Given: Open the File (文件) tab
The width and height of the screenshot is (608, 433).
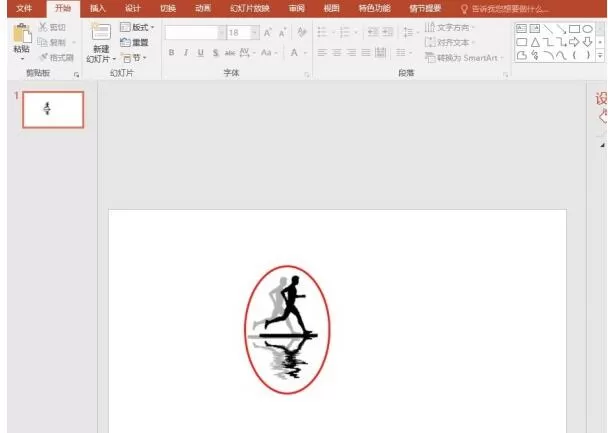Looking at the screenshot, I should [x=24, y=8].
